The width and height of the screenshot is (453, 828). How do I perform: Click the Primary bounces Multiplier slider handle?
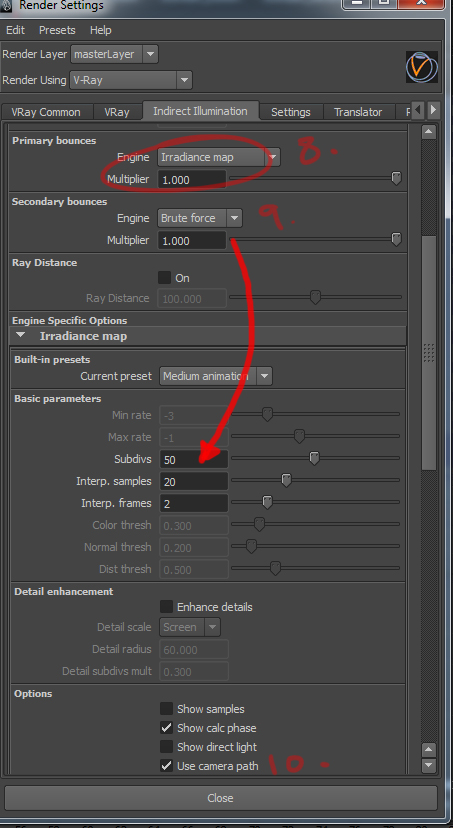396,178
